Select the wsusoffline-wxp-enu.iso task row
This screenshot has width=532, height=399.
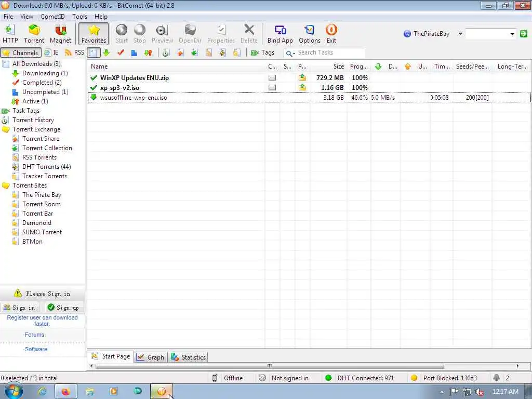(309, 97)
